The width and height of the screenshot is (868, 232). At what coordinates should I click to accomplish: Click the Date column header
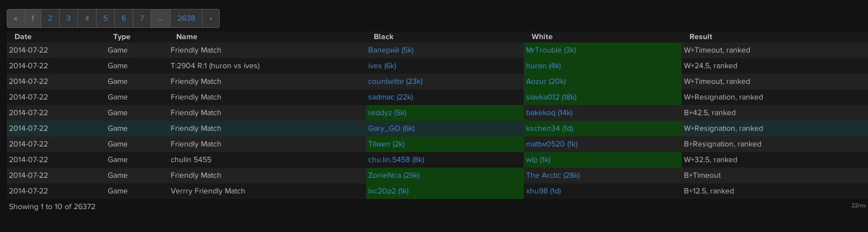[23, 37]
